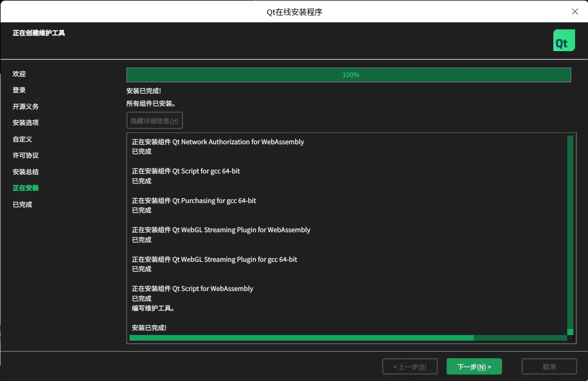
Task: Select the 许可协议 step in sidebar
Action: click(x=25, y=155)
